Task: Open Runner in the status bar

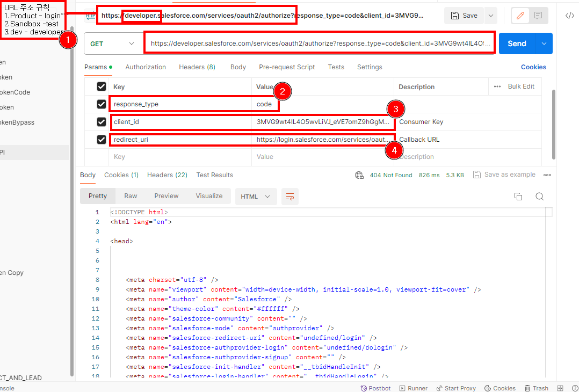Action: (x=414, y=388)
